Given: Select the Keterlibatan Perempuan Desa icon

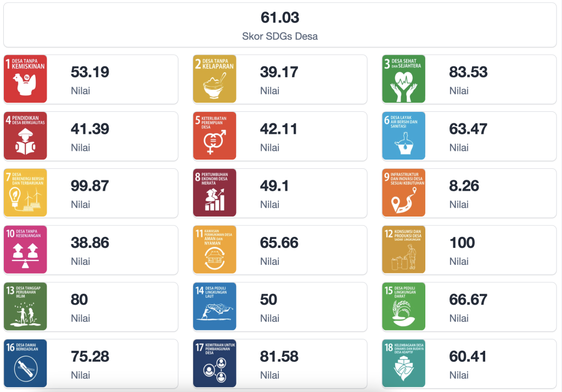Looking at the screenshot, I should tap(215, 136).
